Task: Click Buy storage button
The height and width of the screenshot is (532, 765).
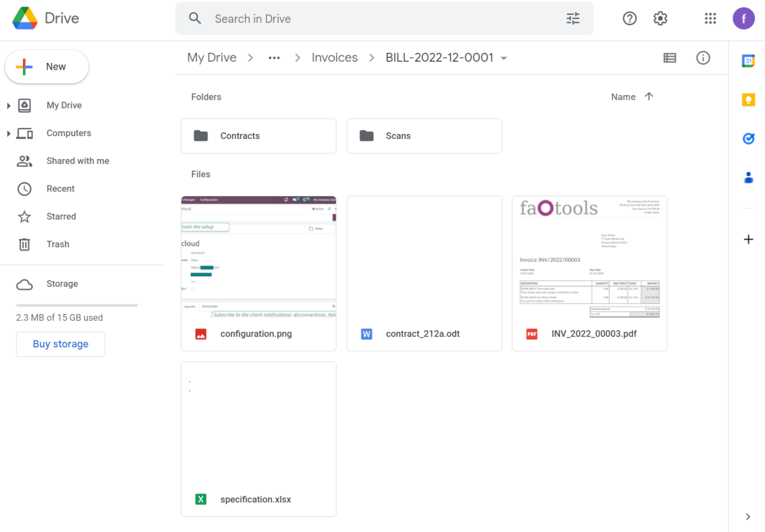Action: coord(60,345)
